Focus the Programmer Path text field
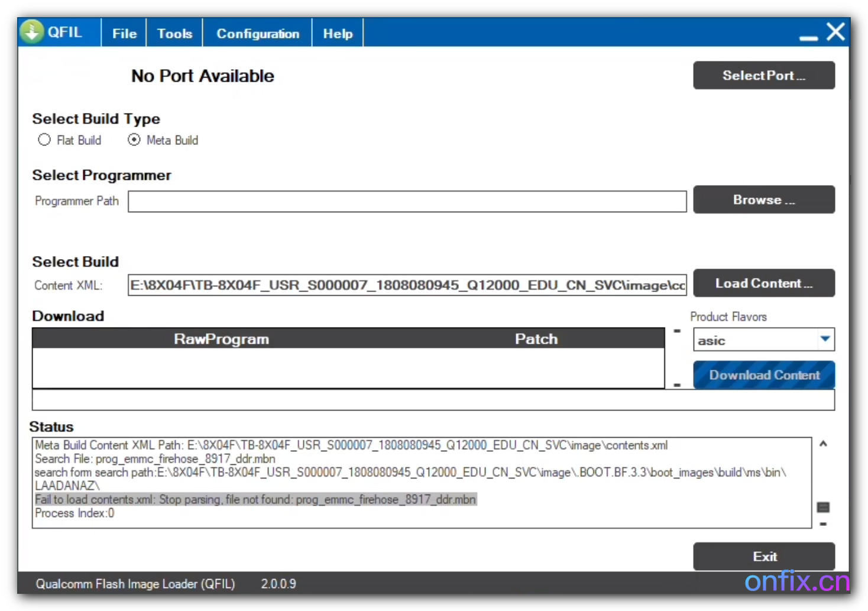This screenshot has width=868, height=611. [407, 202]
